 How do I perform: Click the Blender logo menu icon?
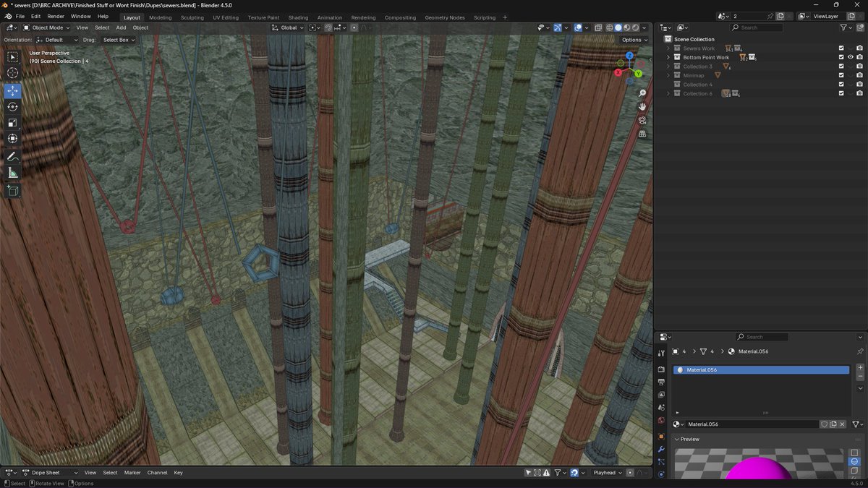pos(8,17)
